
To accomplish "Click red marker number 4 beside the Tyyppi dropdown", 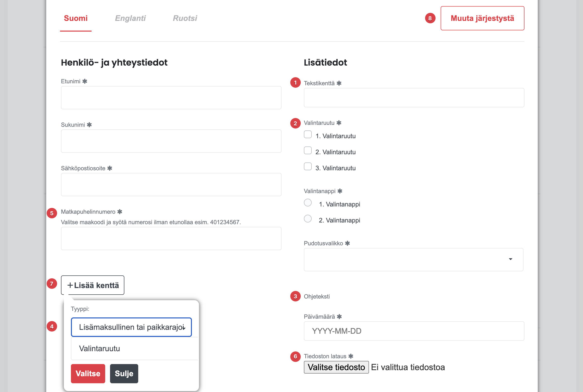I will [52, 326].
